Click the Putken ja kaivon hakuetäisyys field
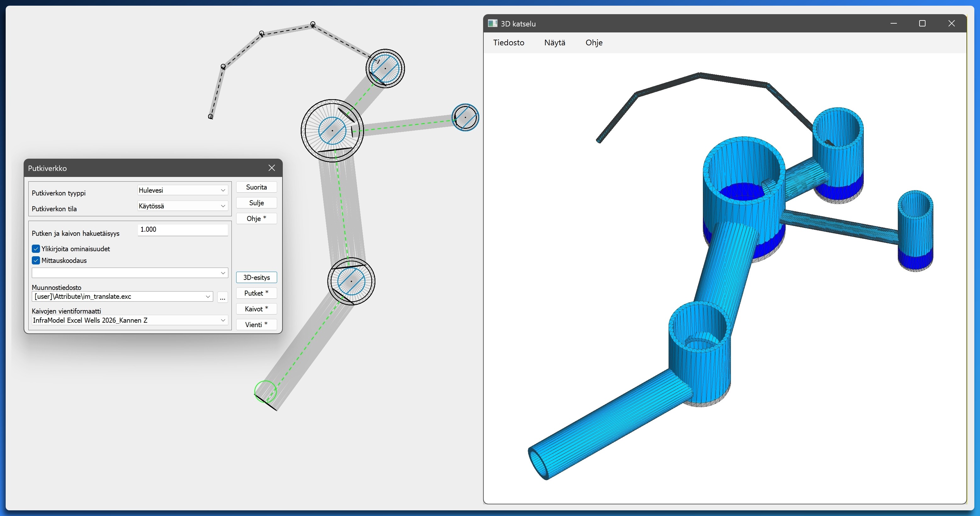This screenshot has height=516, width=980. (x=183, y=230)
